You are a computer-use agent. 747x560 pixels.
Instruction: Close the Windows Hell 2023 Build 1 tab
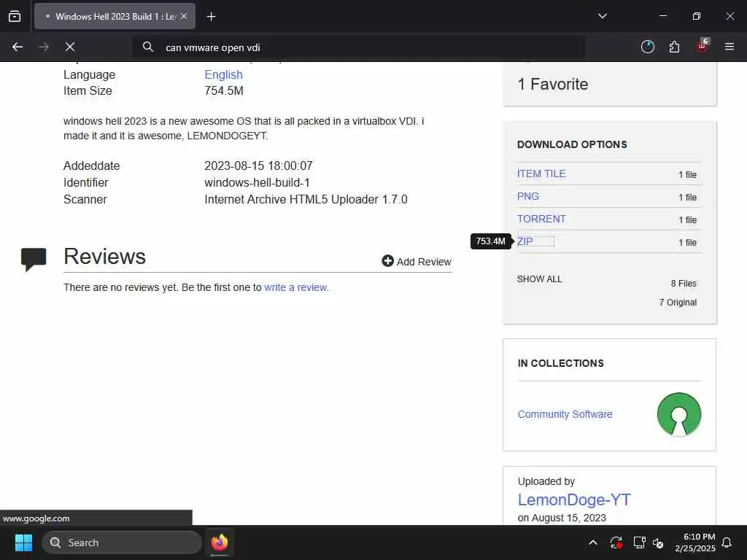tap(183, 16)
